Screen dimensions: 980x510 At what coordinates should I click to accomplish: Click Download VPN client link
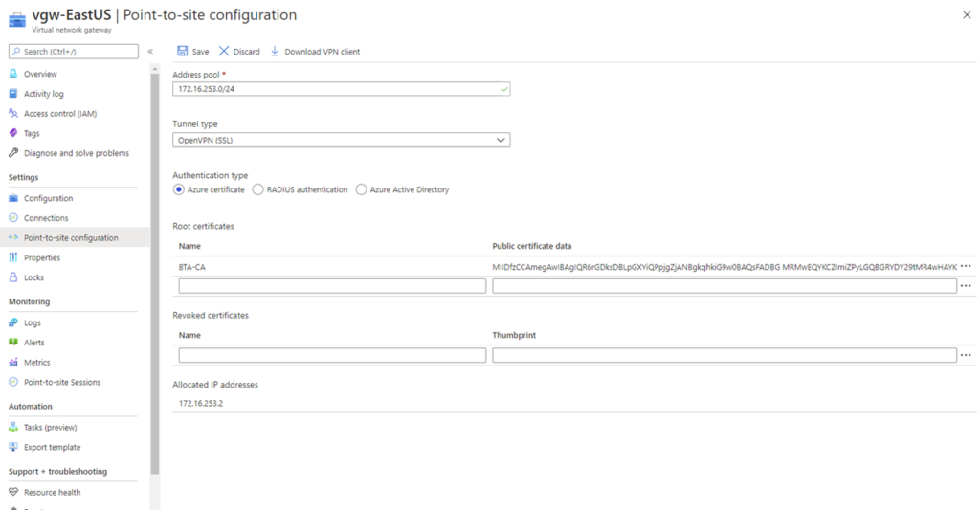click(322, 52)
